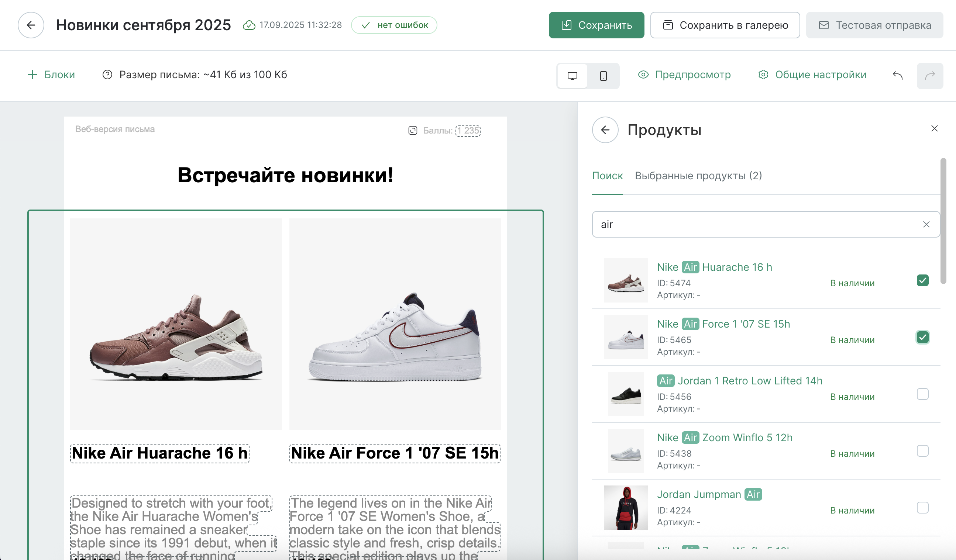Click the redo arrow icon
956x560 pixels.
[929, 76]
